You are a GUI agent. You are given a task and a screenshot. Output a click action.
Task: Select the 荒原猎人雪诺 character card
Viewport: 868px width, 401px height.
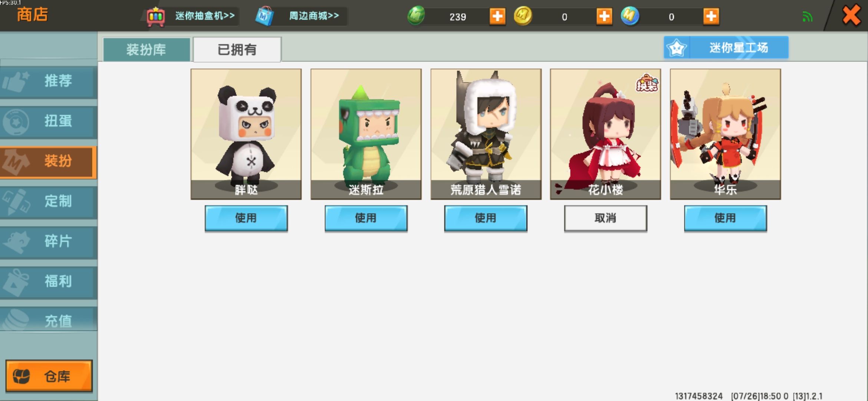coord(486,134)
